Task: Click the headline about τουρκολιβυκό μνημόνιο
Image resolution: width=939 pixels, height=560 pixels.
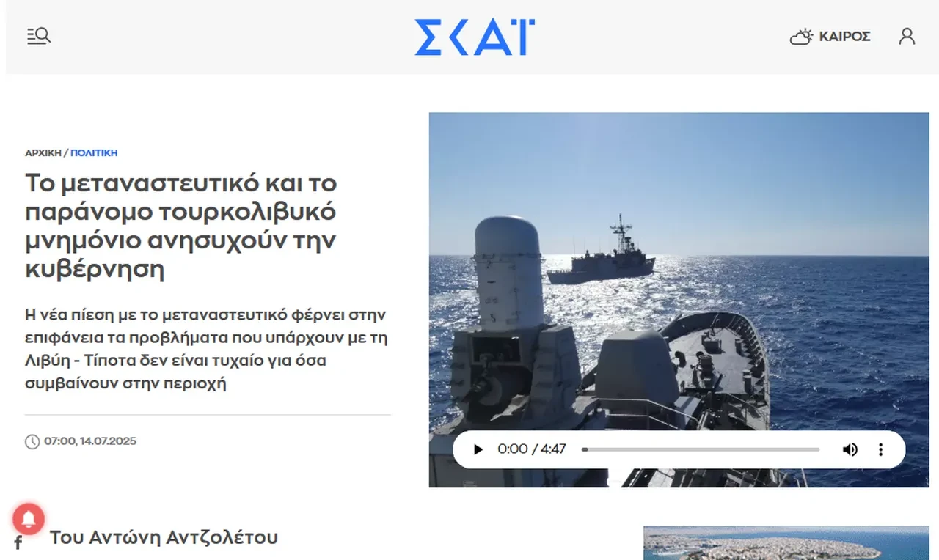Action: point(181,226)
